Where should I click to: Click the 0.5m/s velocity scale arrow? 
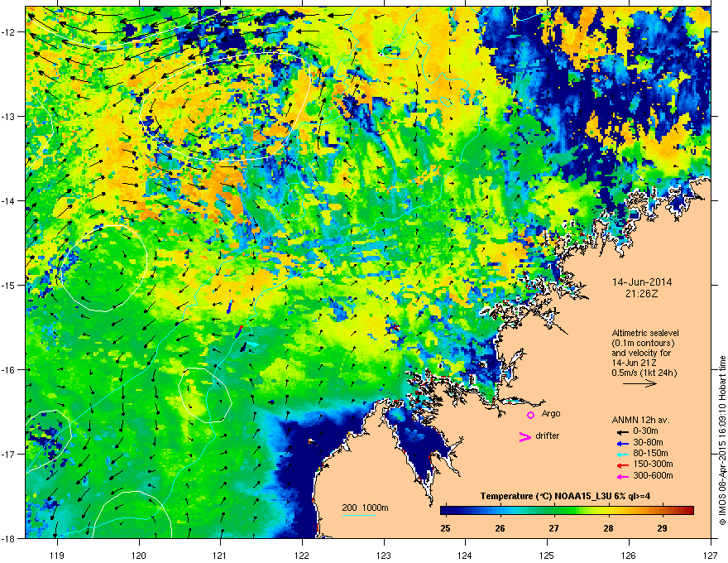coord(639,383)
